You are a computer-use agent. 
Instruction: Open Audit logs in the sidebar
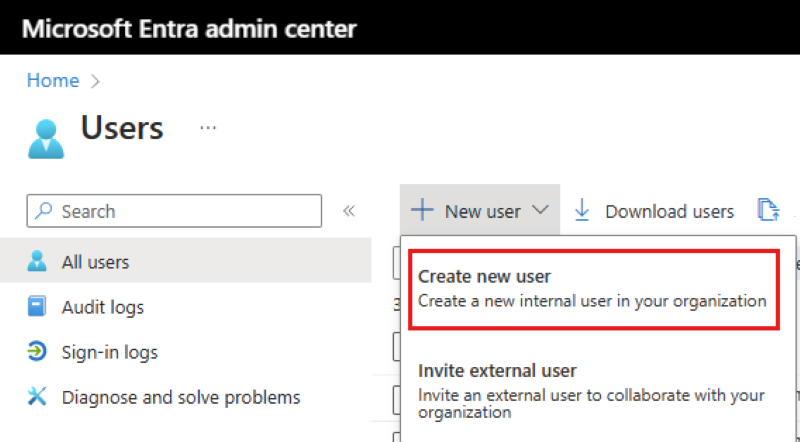point(103,307)
